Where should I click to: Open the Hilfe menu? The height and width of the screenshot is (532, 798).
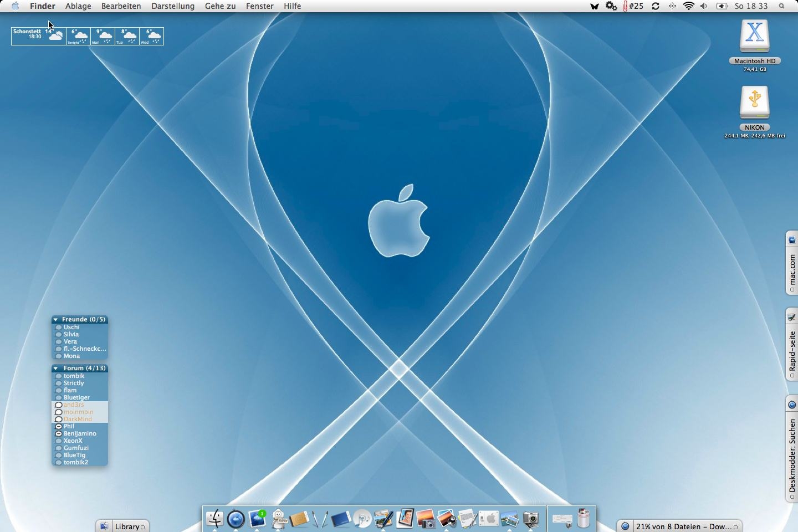coord(293,6)
